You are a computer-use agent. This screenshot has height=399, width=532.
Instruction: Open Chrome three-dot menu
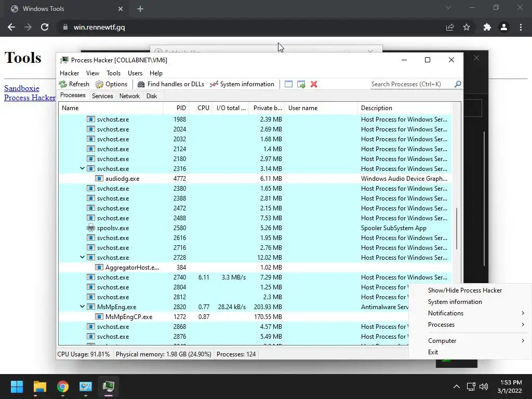point(521,27)
